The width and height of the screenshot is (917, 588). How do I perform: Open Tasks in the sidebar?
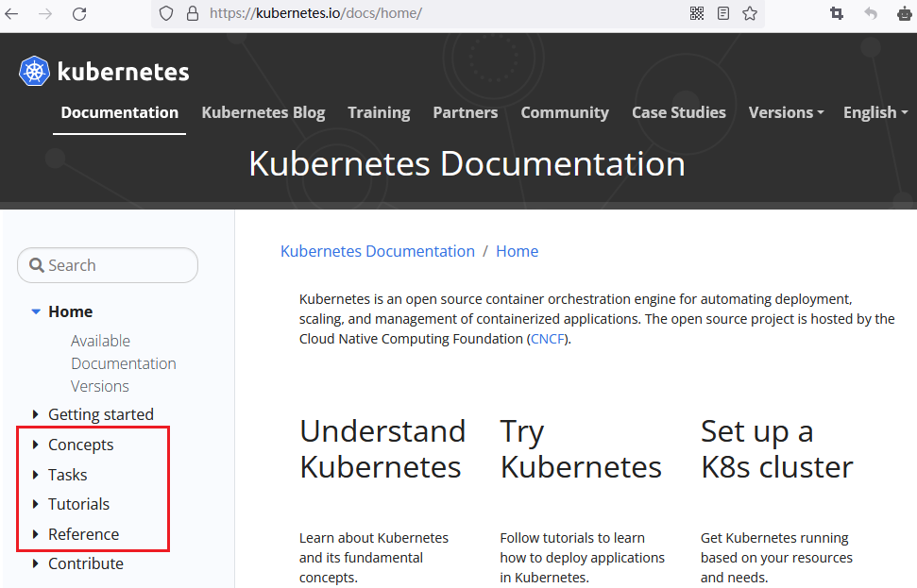67,475
